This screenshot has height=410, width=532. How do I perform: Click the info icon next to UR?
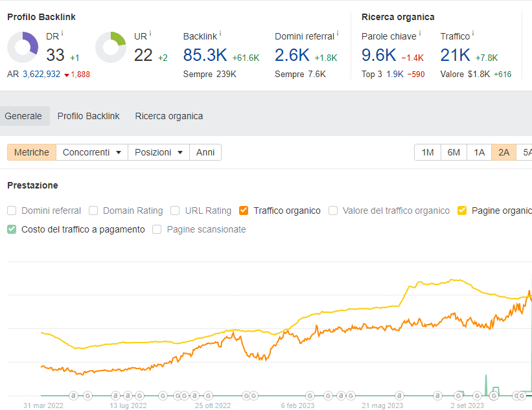click(150, 33)
